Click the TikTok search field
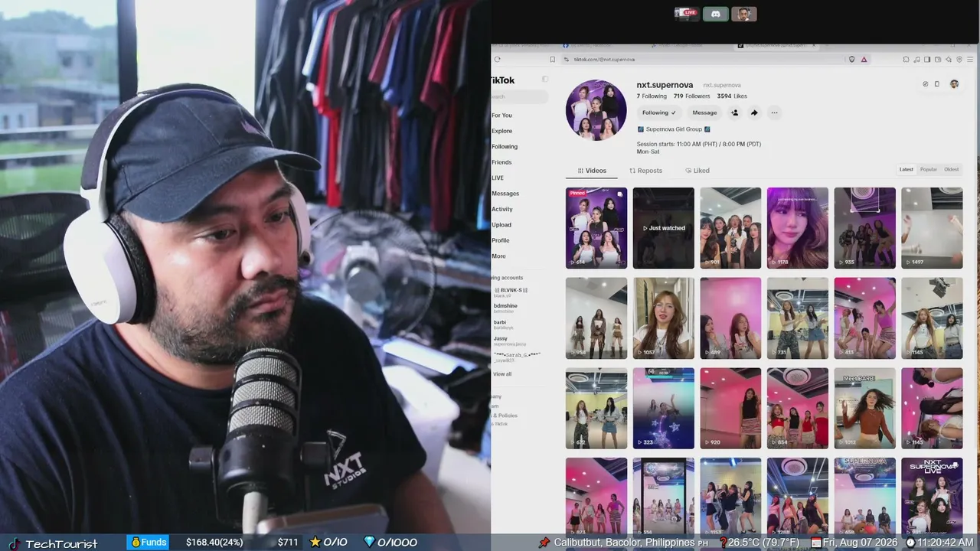Screen dimensions: 980x551 pyautogui.click(x=519, y=96)
